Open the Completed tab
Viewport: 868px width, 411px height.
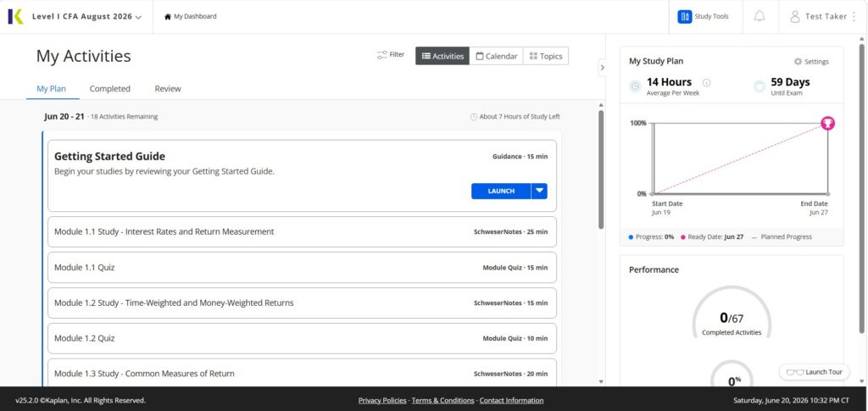click(x=109, y=88)
